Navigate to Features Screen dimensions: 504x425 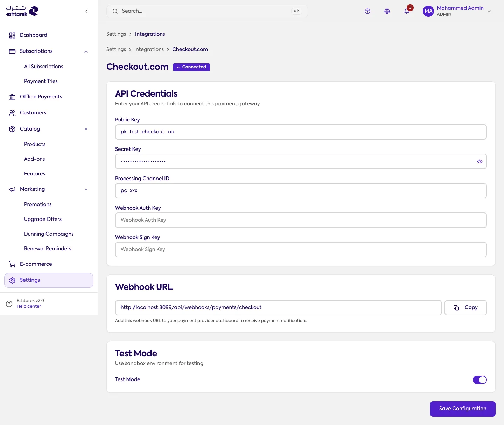(35, 174)
